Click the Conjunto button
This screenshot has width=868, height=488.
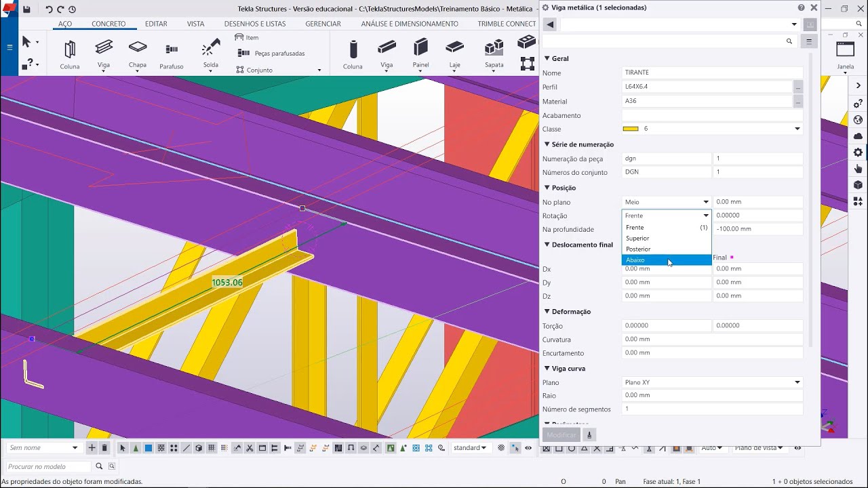tap(254, 70)
